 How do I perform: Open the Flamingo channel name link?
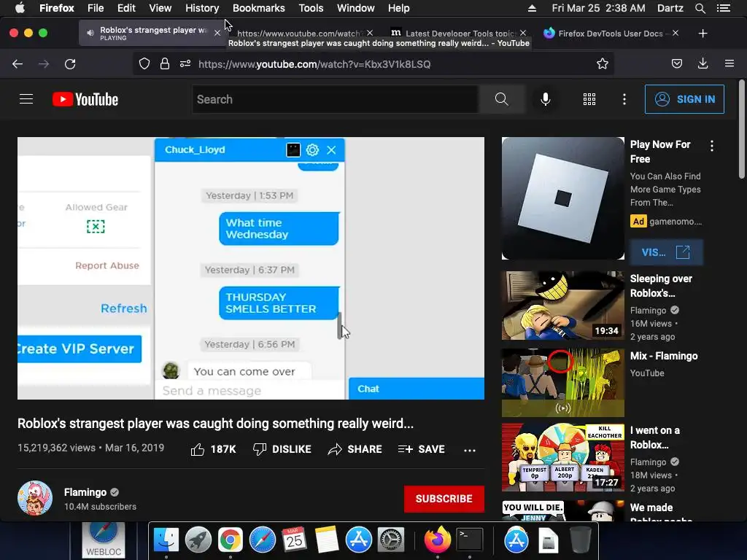click(85, 492)
